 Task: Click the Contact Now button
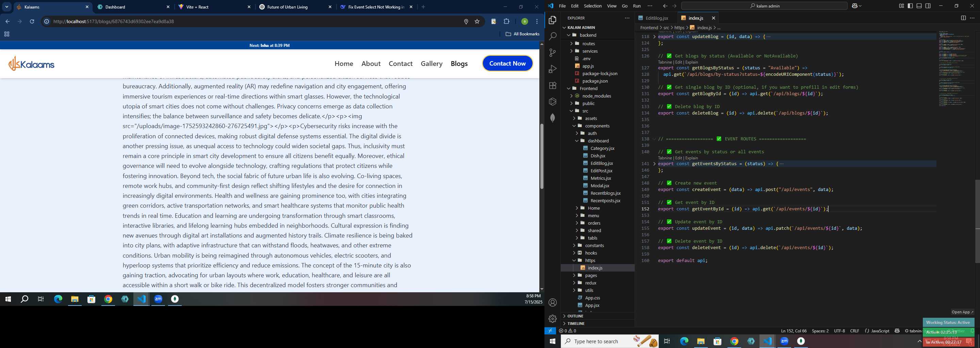pos(507,64)
